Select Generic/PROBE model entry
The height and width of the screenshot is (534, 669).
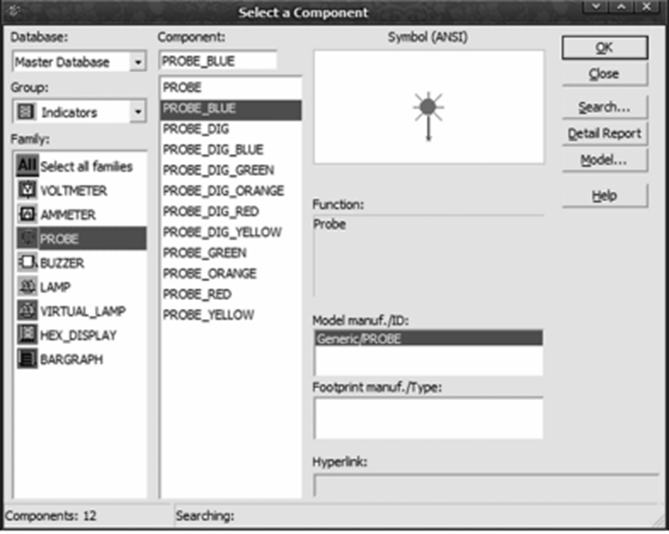428,338
